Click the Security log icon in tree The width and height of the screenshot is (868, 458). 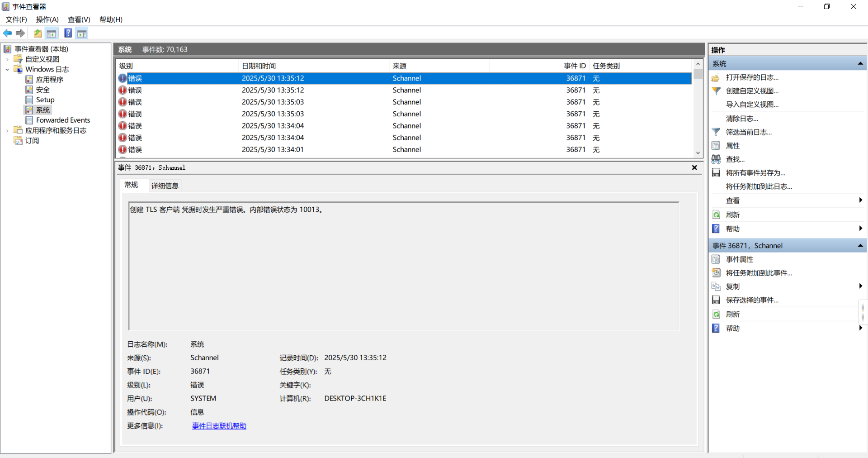point(29,90)
